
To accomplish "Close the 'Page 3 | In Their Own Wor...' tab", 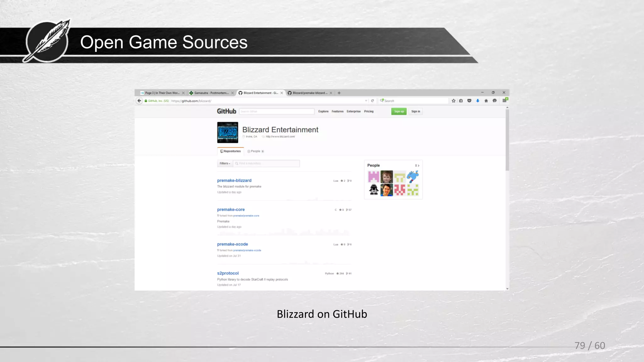I will coord(183,93).
